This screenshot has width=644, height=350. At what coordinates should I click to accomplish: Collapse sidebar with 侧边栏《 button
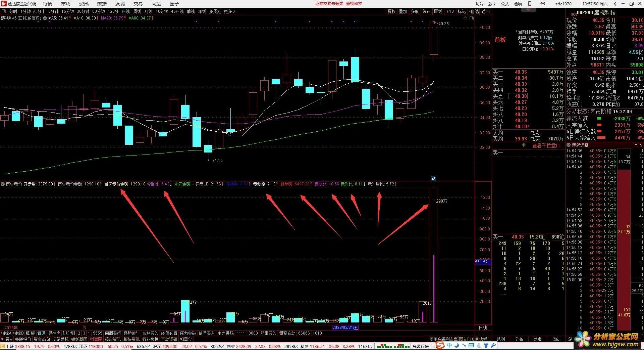tap(483, 339)
